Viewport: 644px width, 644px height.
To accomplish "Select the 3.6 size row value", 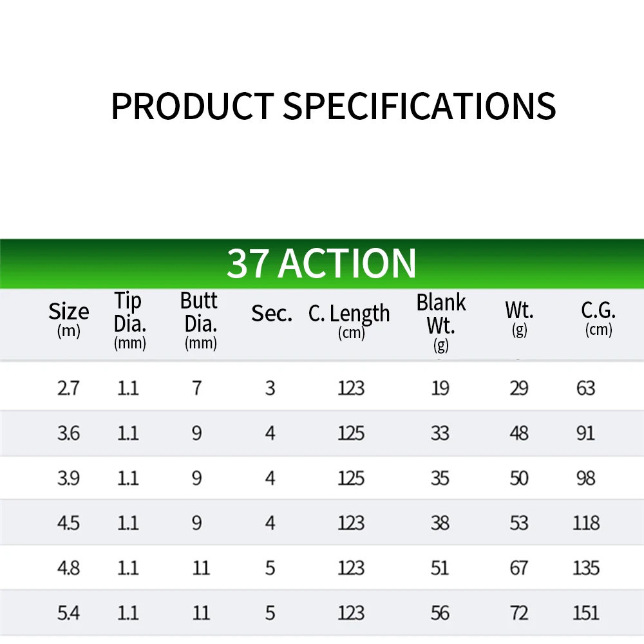I will pyautogui.click(x=68, y=433).
